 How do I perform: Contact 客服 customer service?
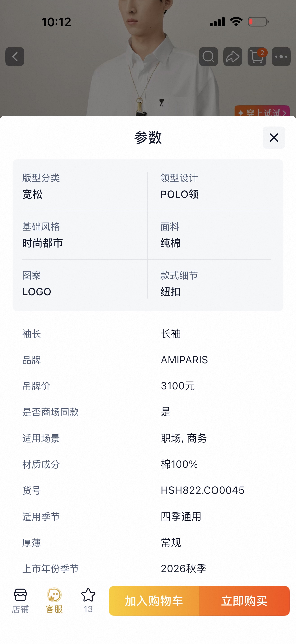click(x=54, y=600)
